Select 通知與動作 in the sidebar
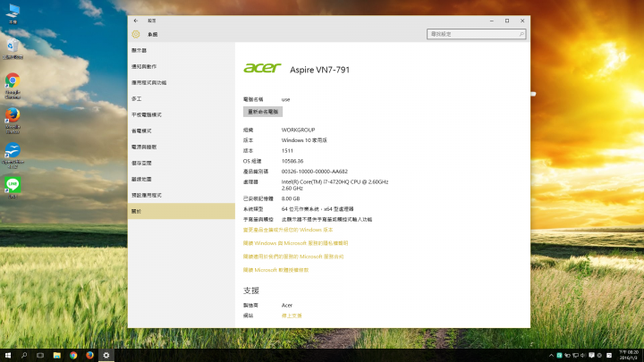This screenshot has width=644, height=362. tap(181, 66)
